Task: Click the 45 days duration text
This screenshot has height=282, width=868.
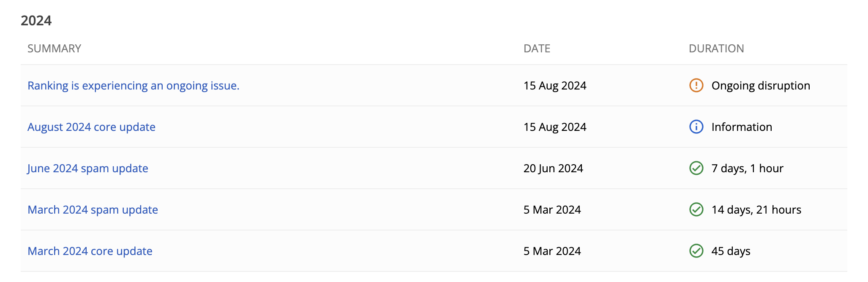Action: coord(731,251)
